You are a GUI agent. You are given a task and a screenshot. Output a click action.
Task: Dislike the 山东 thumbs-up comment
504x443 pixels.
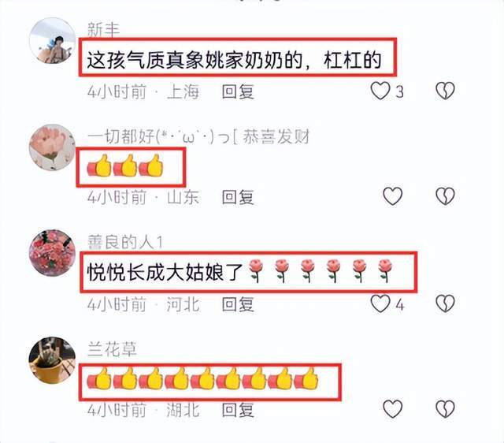click(x=445, y=196)
